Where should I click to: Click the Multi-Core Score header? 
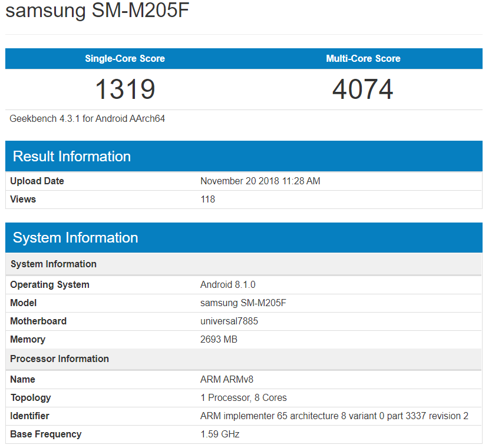(363, 58)
